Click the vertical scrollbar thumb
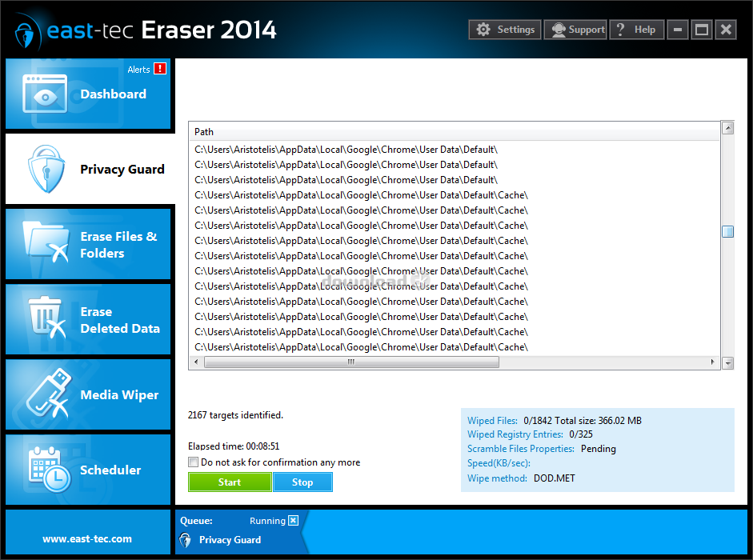 pyautogui.click(x=728, y=231)
